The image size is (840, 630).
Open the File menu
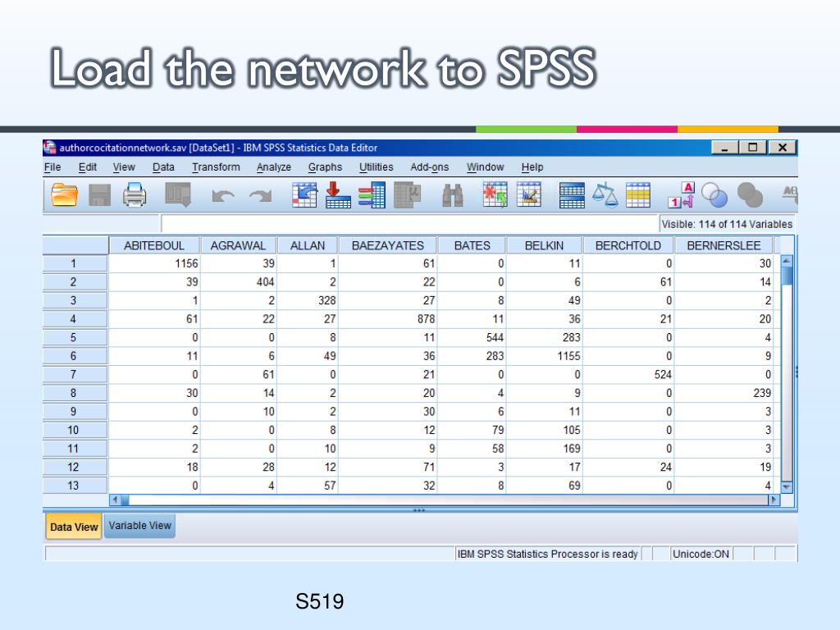52,167
